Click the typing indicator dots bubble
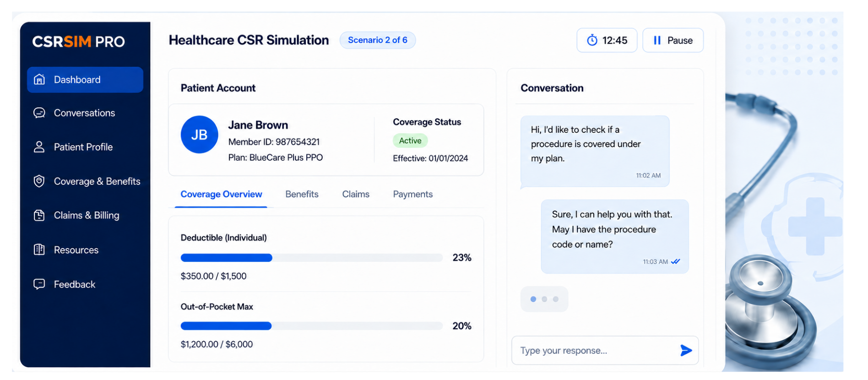Viewport: 868px width, 380px height. (544, 299)
